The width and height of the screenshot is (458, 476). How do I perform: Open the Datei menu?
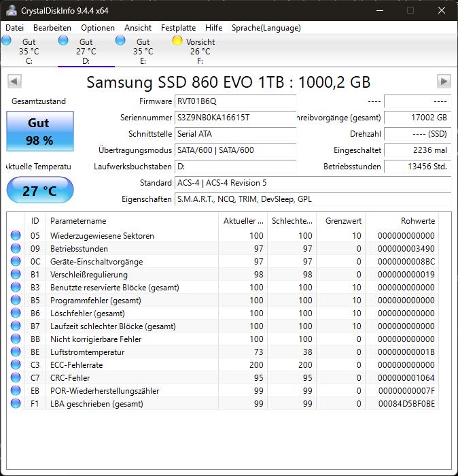pyautogui.click(x=14, y=28)
